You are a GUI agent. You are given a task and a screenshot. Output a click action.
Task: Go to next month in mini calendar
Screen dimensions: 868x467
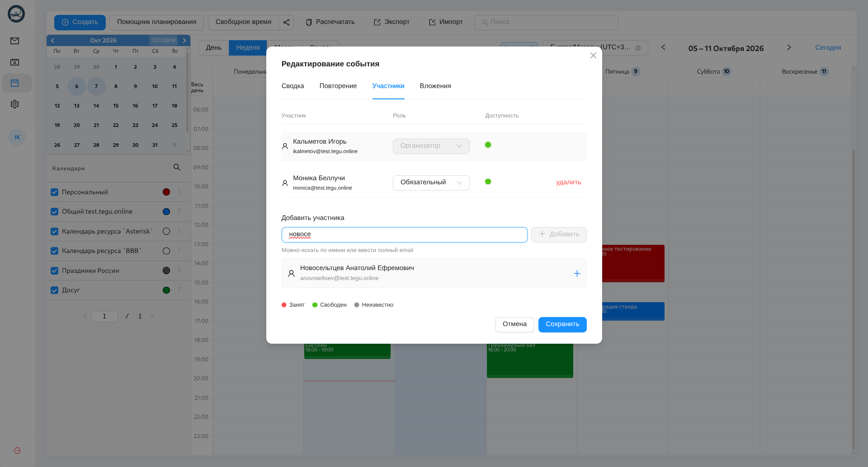coord(184,41)
